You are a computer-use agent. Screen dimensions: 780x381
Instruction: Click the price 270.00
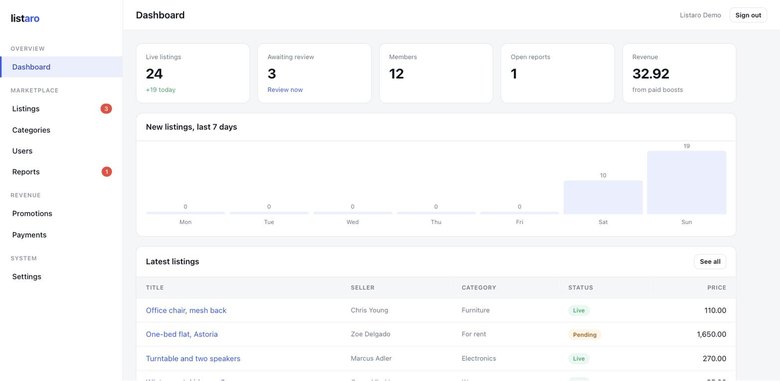click(x=715, y=359)
